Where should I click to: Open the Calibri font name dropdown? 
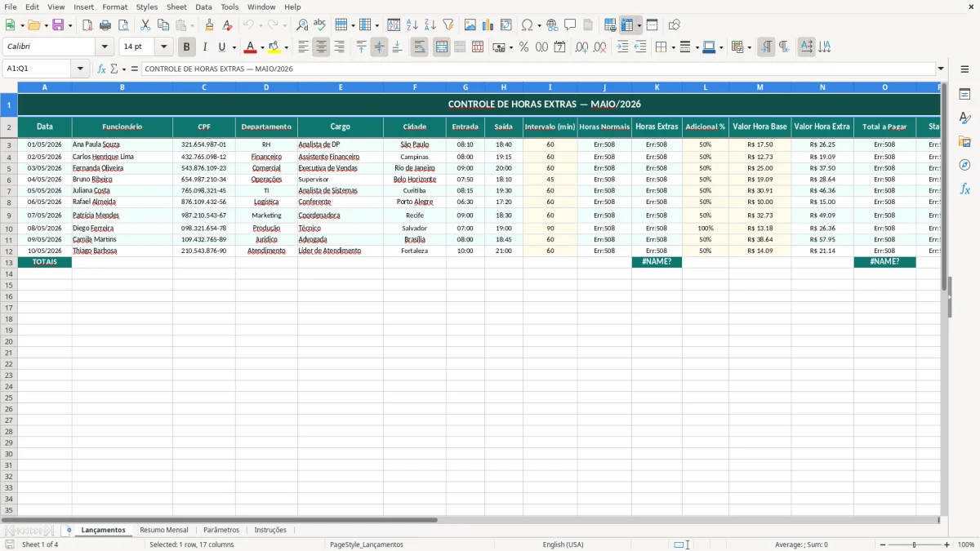point(105,47)
